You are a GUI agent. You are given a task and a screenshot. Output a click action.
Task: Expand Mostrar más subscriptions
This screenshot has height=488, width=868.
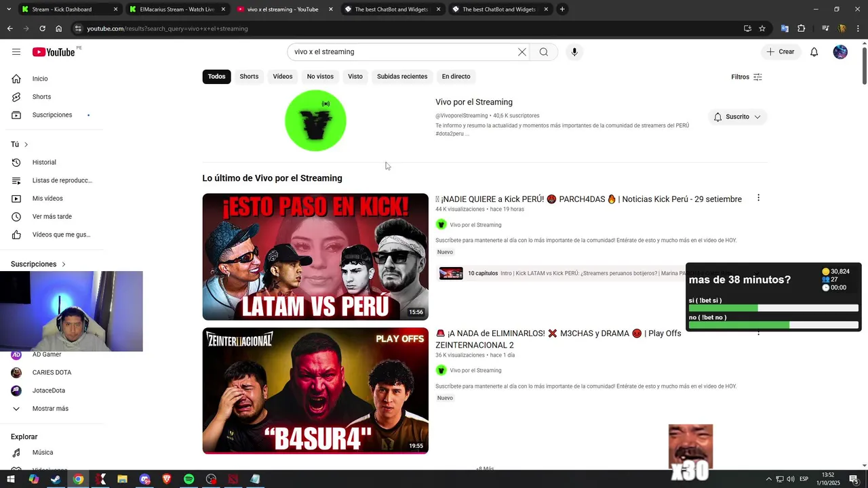point(52,409)
